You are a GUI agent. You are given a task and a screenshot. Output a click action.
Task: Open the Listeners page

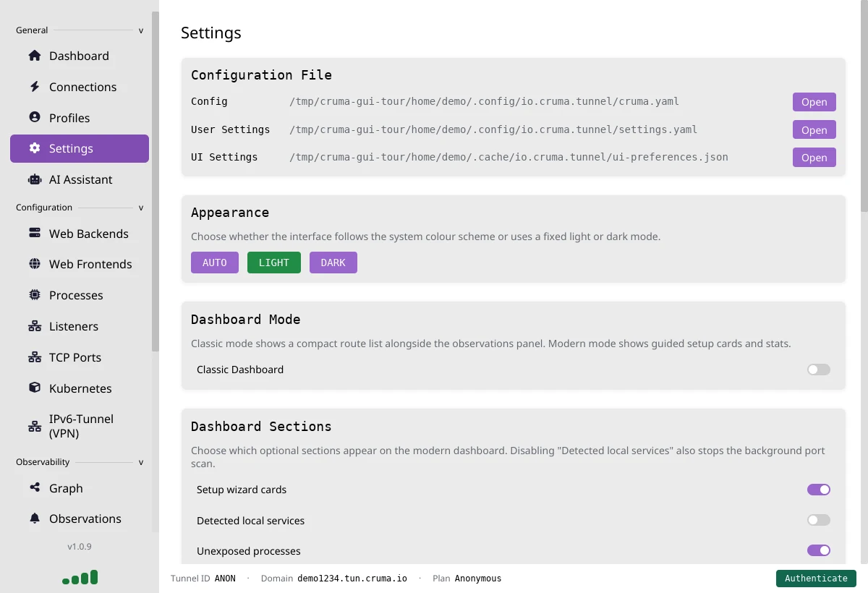click(x=80, y=326)
